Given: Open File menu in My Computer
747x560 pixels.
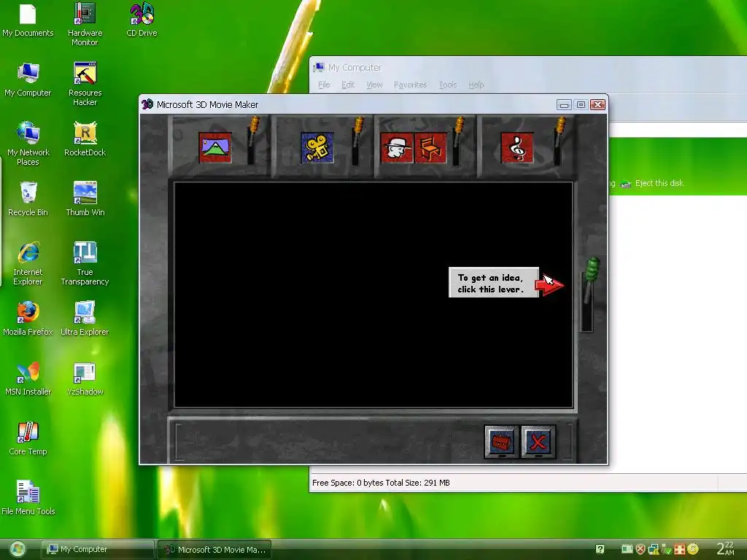Looking at the screenshot, I should pos(324,85).
